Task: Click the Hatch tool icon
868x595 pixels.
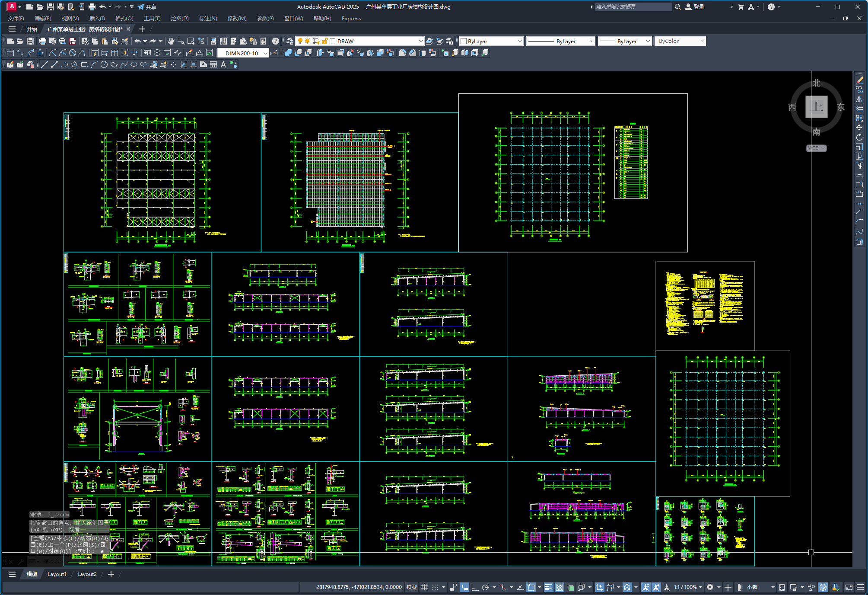Action: coord(183,64)
